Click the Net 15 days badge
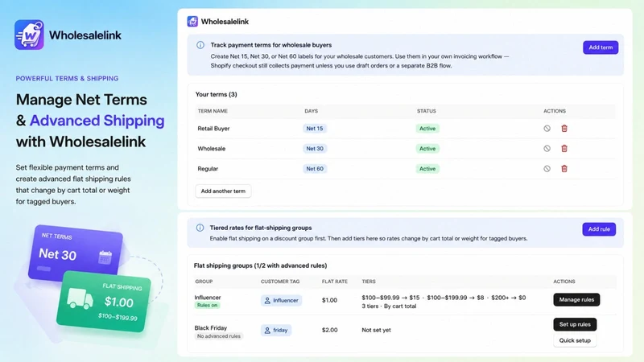 click(x=315, y=129)
